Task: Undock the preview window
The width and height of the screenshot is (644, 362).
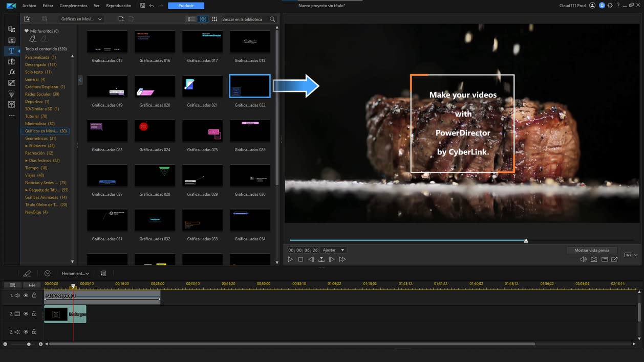Action: tap(614, 259)
